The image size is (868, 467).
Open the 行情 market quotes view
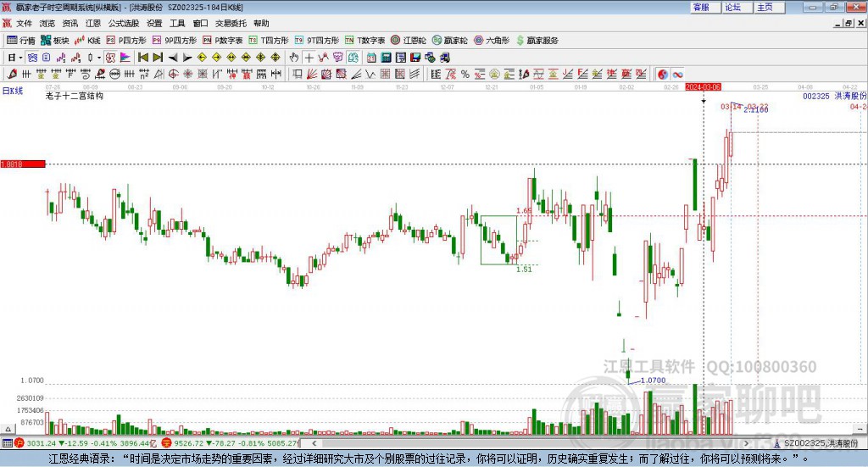(21, 41)
